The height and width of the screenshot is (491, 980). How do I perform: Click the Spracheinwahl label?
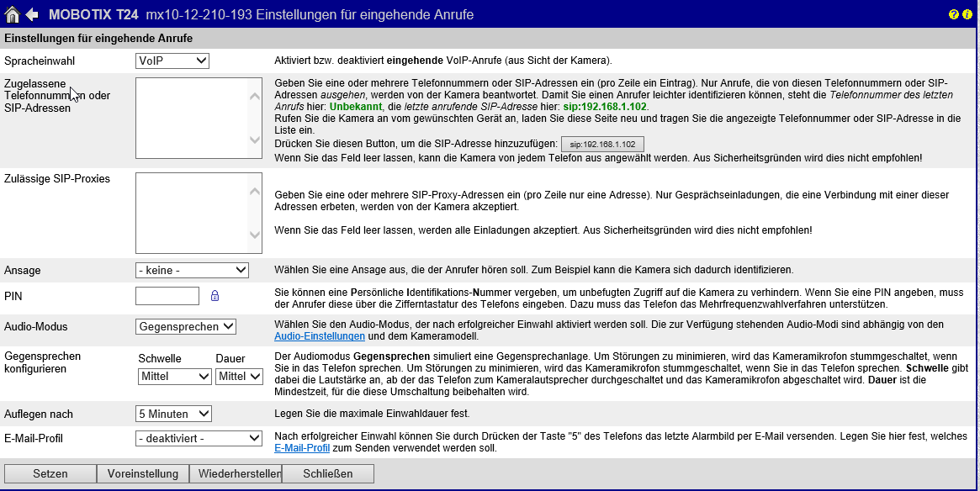click(39, 61)
